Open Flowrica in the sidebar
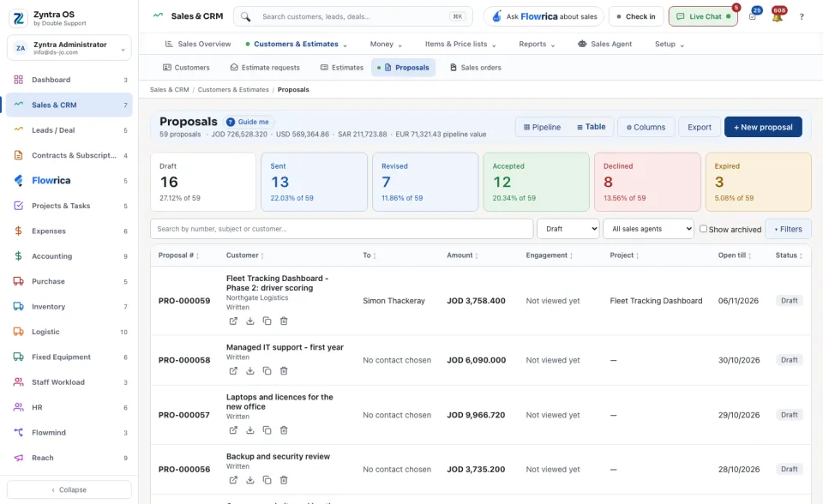This screenshot has width=823, height=504. pos(69,181)
